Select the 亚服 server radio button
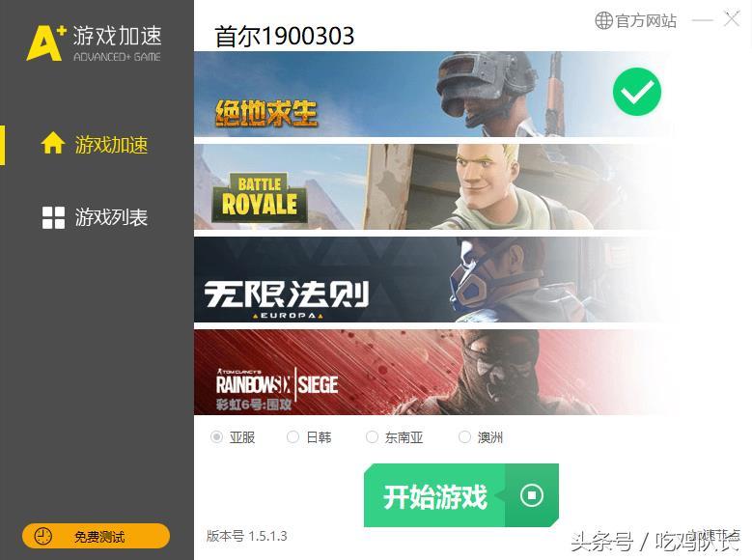Screen dimensions: 752x560 tap(216, 437)
